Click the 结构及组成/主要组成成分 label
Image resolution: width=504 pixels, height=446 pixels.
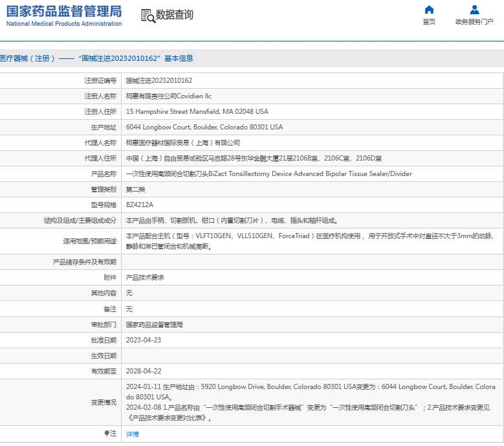(x=80, y=221)
